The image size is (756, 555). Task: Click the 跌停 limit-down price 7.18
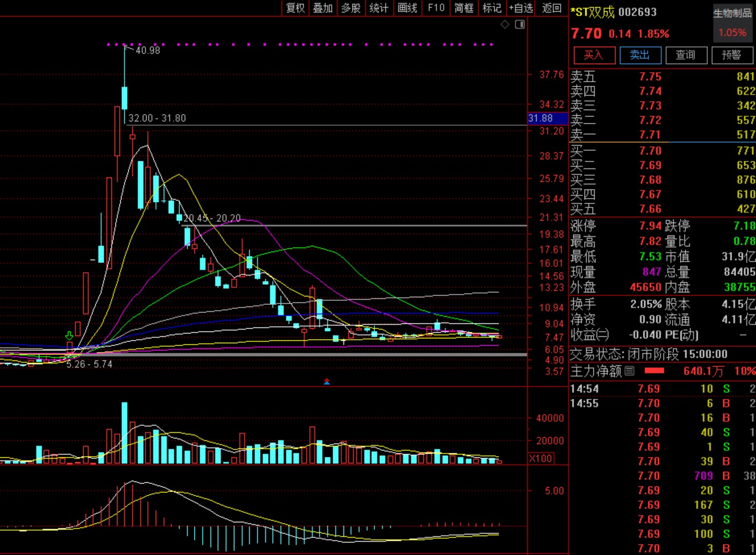point(744,225)
